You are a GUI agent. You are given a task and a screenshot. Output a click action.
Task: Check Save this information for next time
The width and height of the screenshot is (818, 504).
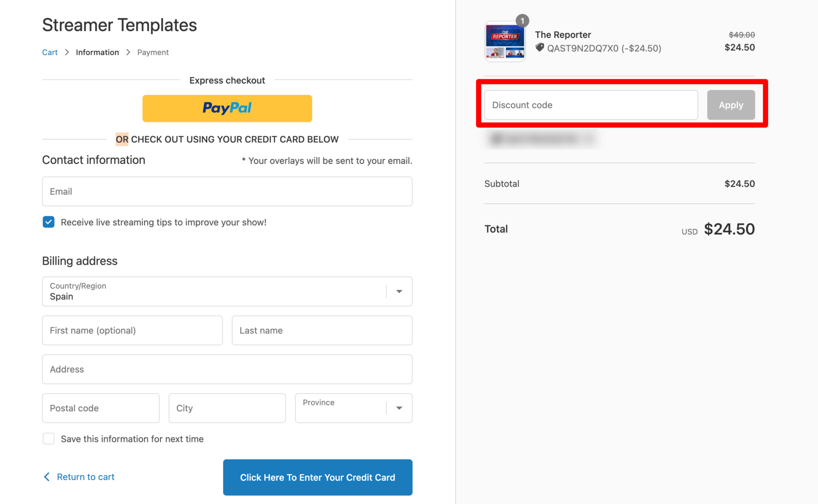49,439
